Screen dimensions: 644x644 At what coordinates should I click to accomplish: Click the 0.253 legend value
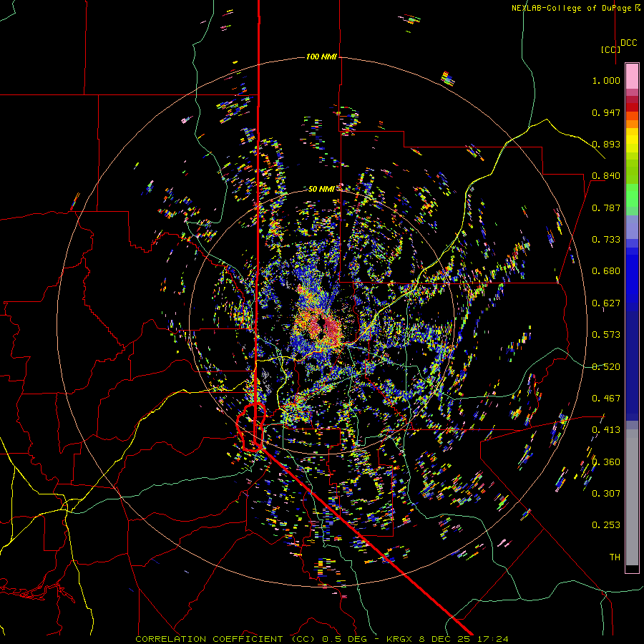click(x=606, y=525)
